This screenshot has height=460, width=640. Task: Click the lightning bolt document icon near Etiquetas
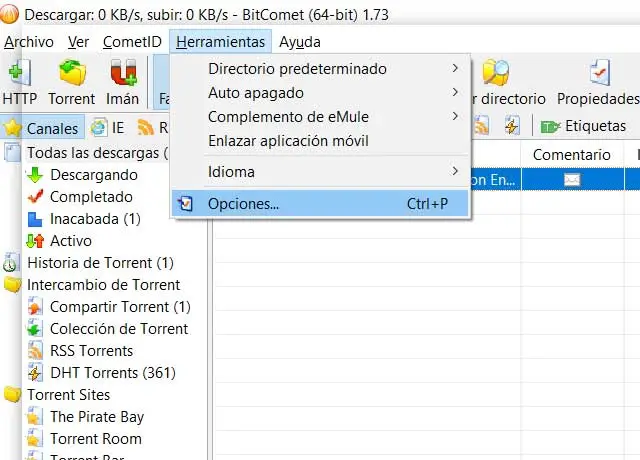pyautogui.click(x=511, y=125)
